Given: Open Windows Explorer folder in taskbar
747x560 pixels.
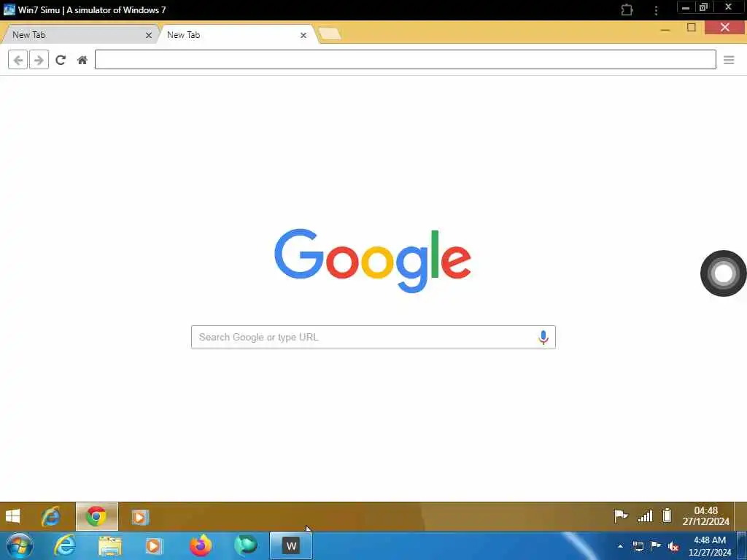Looking at the screenshot, I should point(110,546).
